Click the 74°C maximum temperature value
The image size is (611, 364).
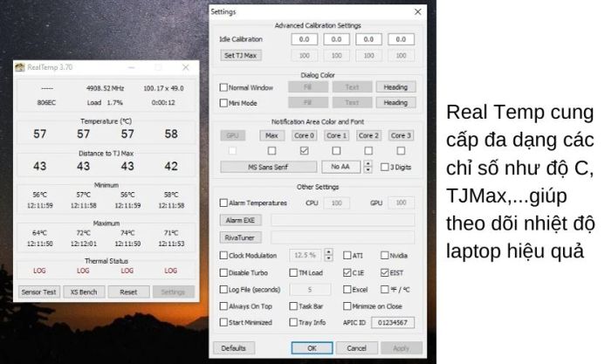(127, 233)
